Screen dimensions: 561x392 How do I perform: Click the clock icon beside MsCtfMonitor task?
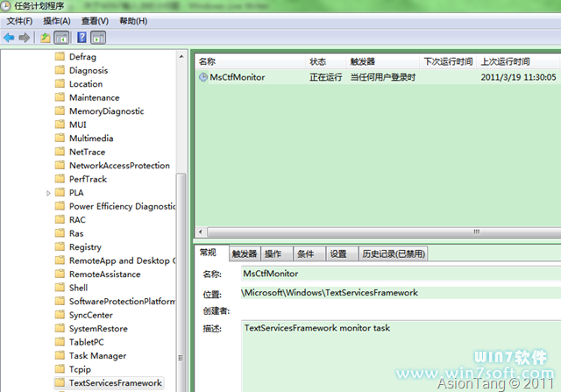203,77
